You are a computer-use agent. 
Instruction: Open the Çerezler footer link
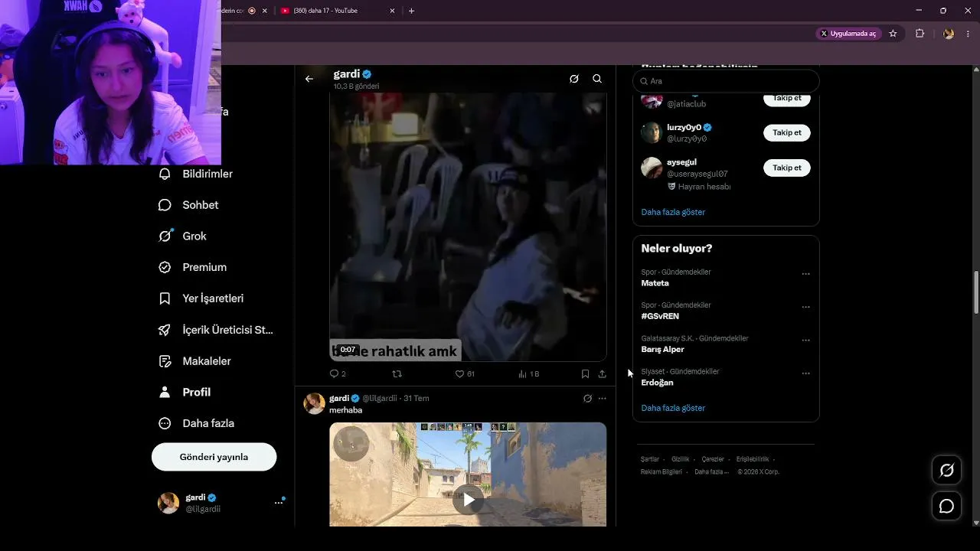(712, 459)
